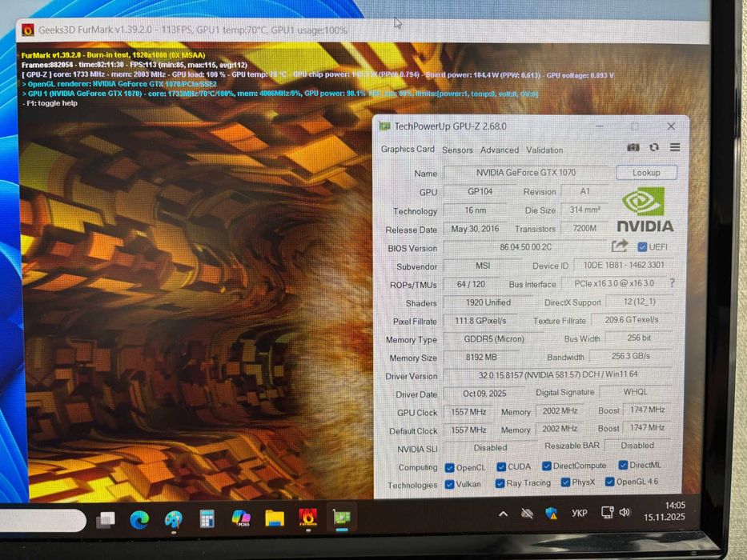Click the Subvendor value MSI
747x560 pixels.
point(483,266)
